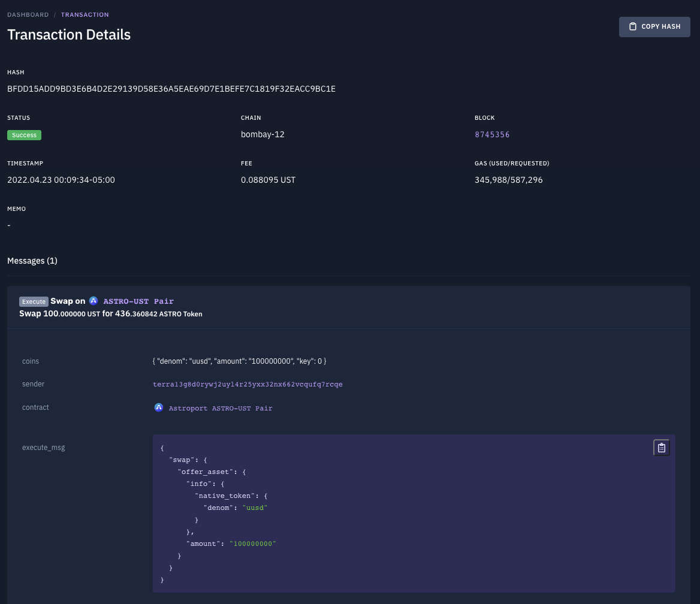Image resolution: width=700 pixels, height=604 pixels.
Task: Click the Copy Hash button
Action: tap(654, 27)
